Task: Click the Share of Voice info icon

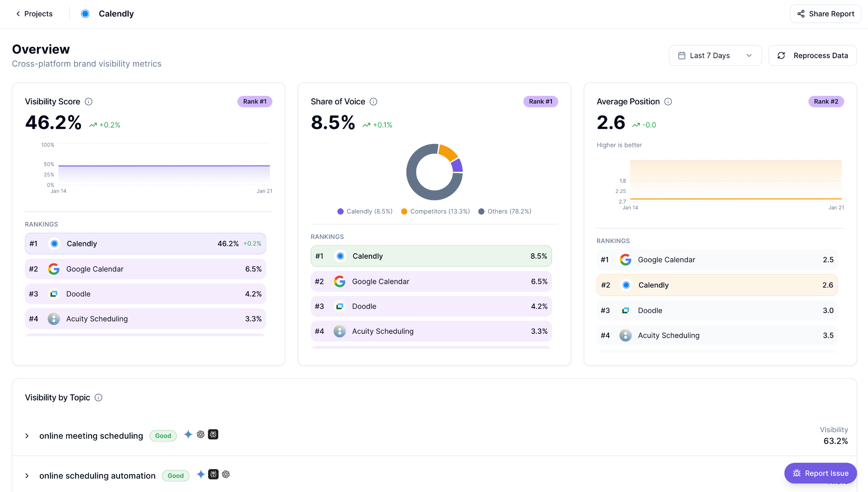Action: pos(373,102)
